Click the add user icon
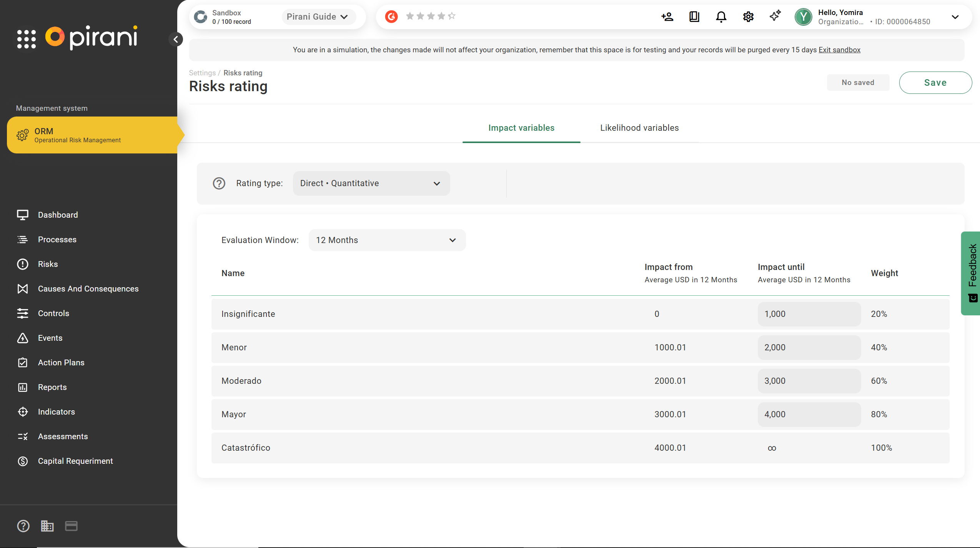Viewport: 980px width, 548px height. point(667,17)
